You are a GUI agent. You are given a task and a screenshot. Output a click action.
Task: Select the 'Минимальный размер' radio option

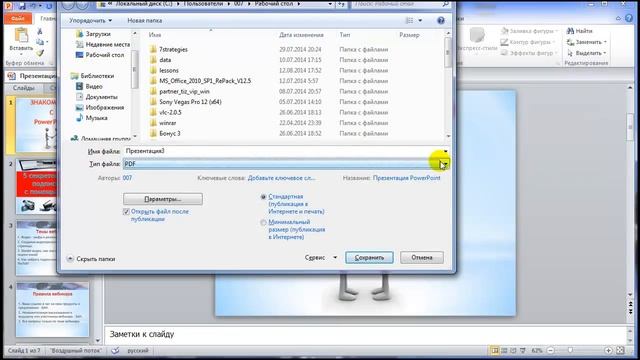pos(263,222)
